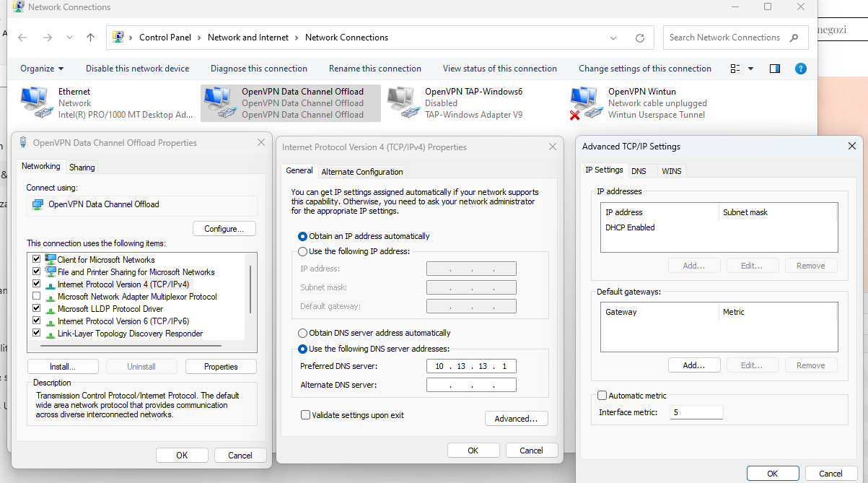This screenshot has width=868, height=483.
Task: Click the Configure... button
Action: pyautogui.click(x=224, y=229)
